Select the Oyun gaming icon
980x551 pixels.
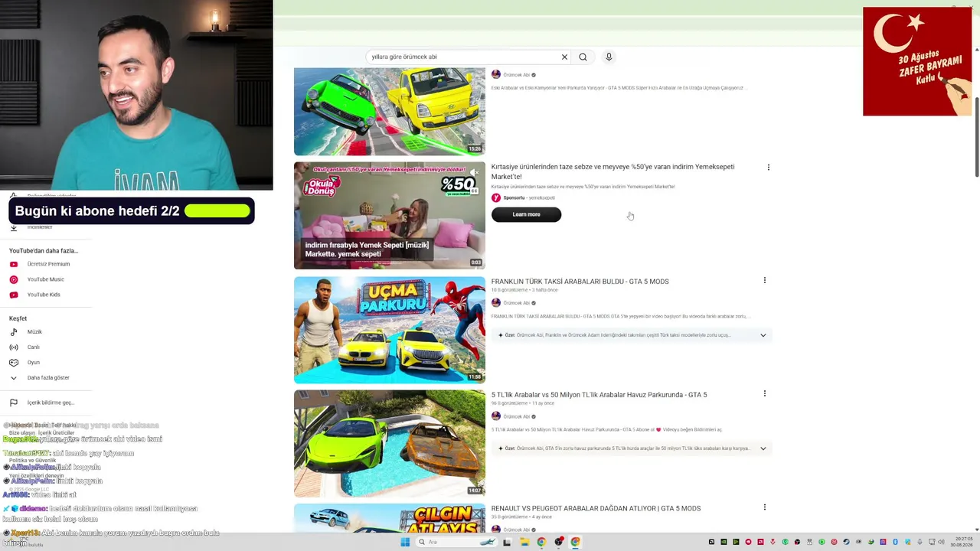pos(14,363)
